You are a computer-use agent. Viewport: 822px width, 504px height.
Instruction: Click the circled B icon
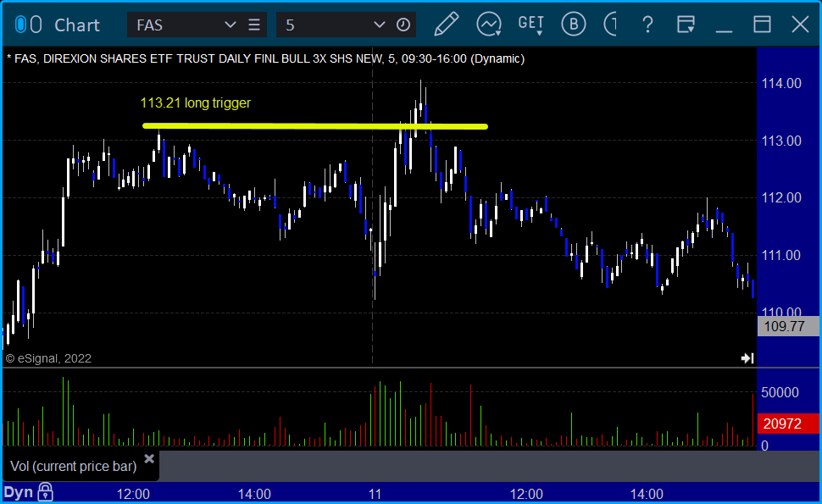coord(574,24)
